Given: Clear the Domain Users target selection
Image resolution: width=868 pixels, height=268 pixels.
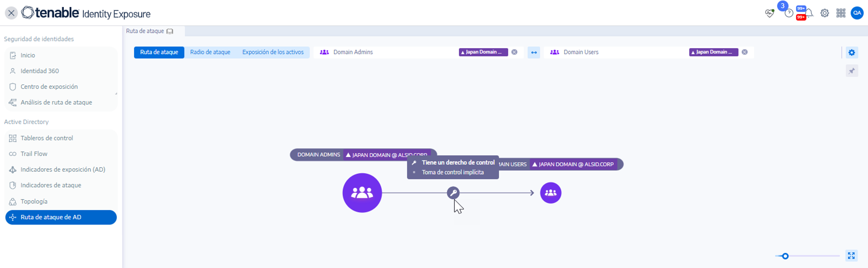Looking at the screenshot, I should (x=745, y=52).
